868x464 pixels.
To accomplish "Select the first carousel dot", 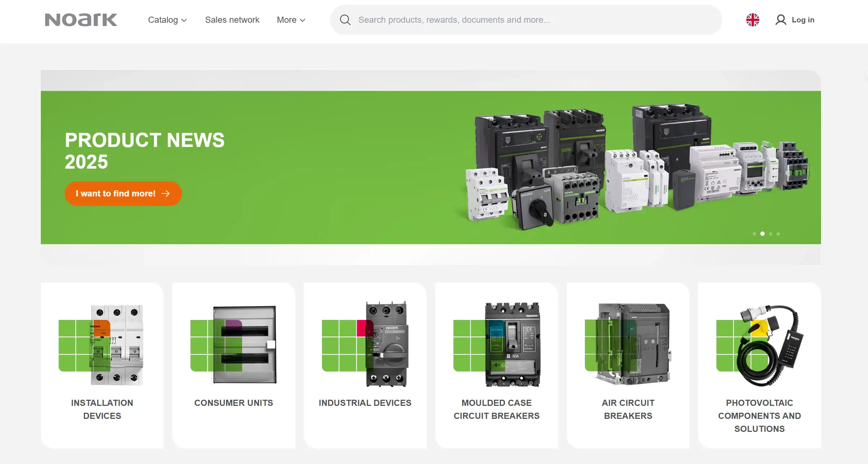I will tap(754, 234).
